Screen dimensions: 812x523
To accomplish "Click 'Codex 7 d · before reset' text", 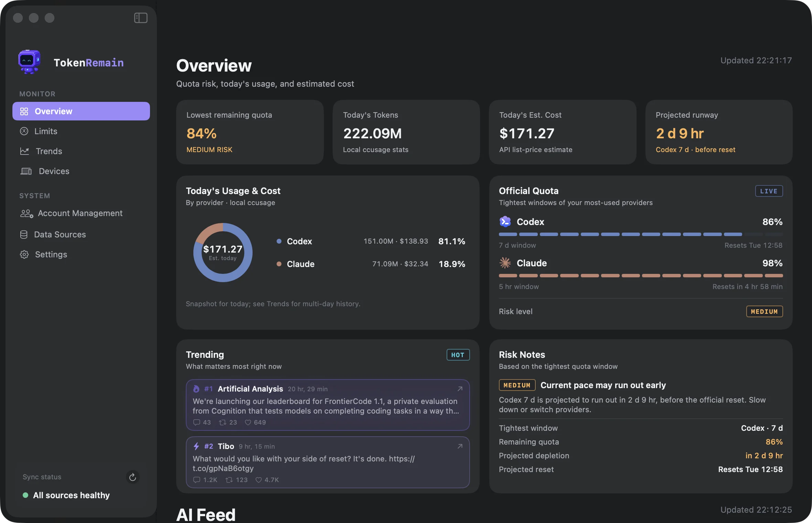I will point(696,150).
